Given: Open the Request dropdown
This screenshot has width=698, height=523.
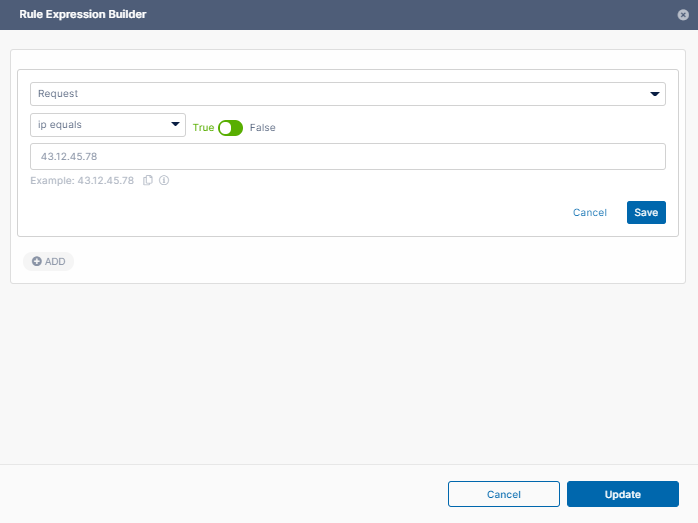Looking at the screenshot, I should coord(348,93).
